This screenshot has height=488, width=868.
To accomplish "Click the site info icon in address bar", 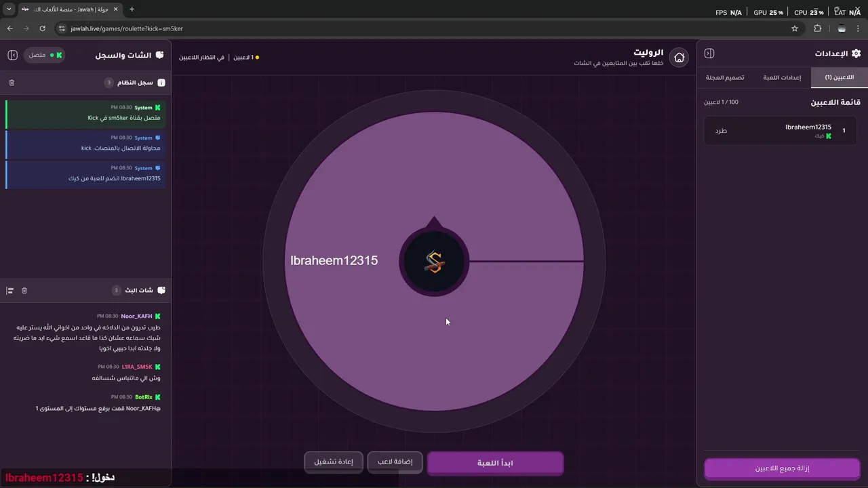I will 62,28.
